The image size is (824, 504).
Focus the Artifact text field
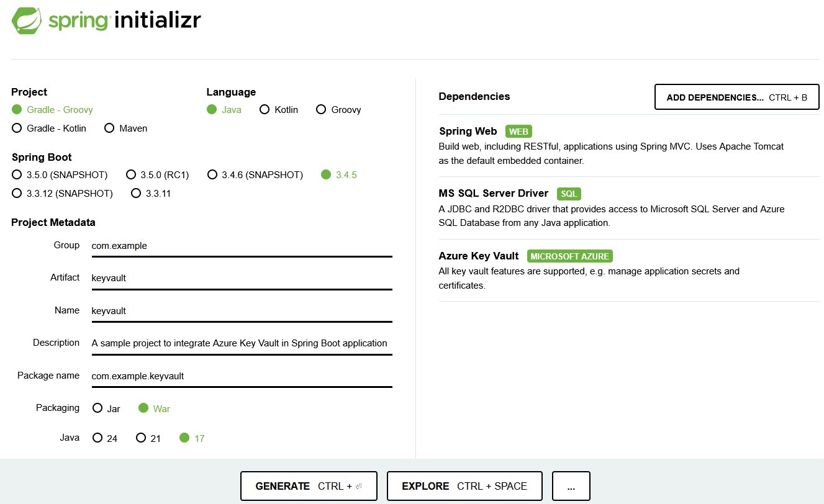[242, 278]
